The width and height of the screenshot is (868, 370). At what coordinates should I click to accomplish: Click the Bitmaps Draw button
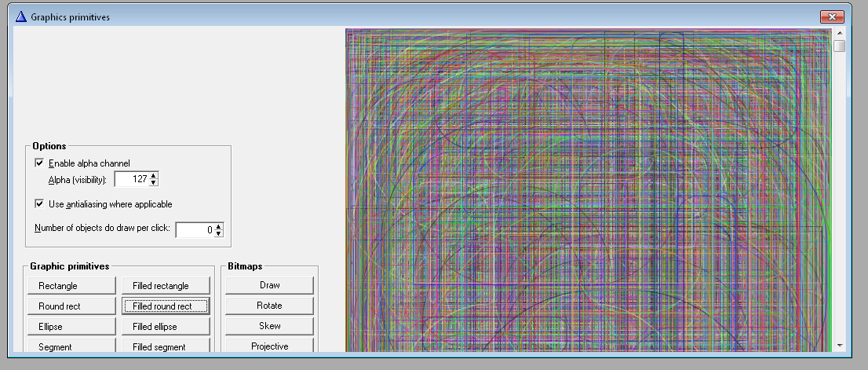coord(269,286)
